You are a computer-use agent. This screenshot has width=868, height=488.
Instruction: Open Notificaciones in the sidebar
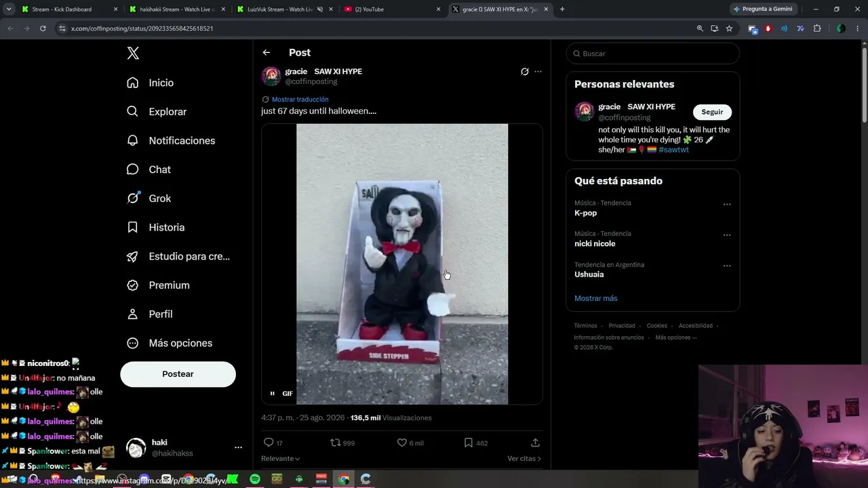[x=171, y=140]
